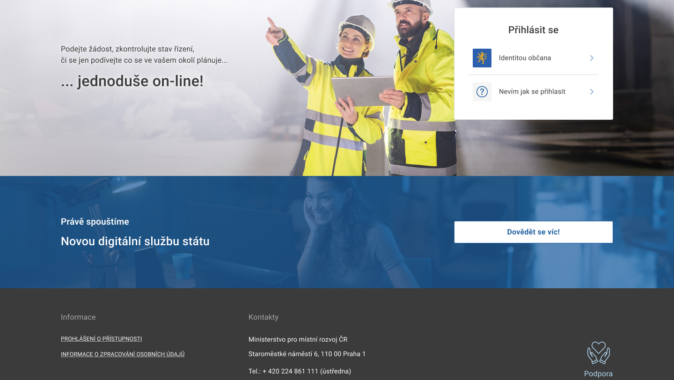Click the Dovědět se víc! button
This screenshot has height=380, width=674.
[x=533, y=232]
